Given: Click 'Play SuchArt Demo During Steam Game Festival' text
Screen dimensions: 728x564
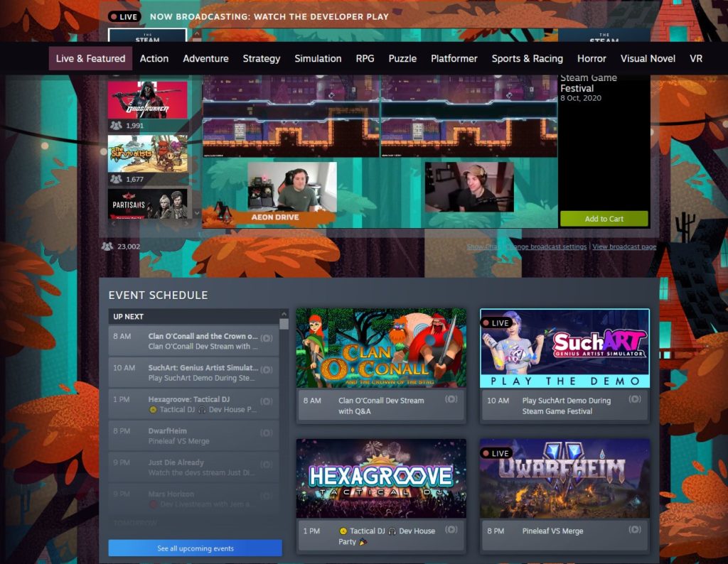Looking at the screenshot, I should click(567, 406).
